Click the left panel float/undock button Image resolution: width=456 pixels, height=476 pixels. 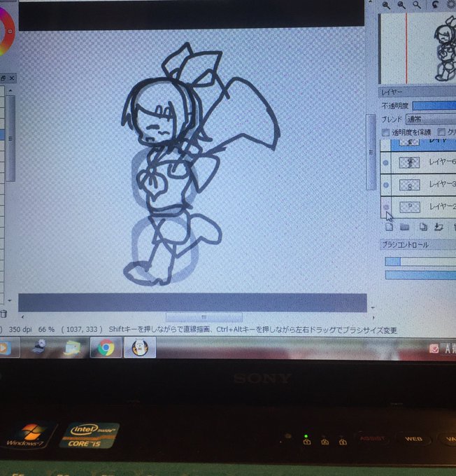click(x=3, y=78)
